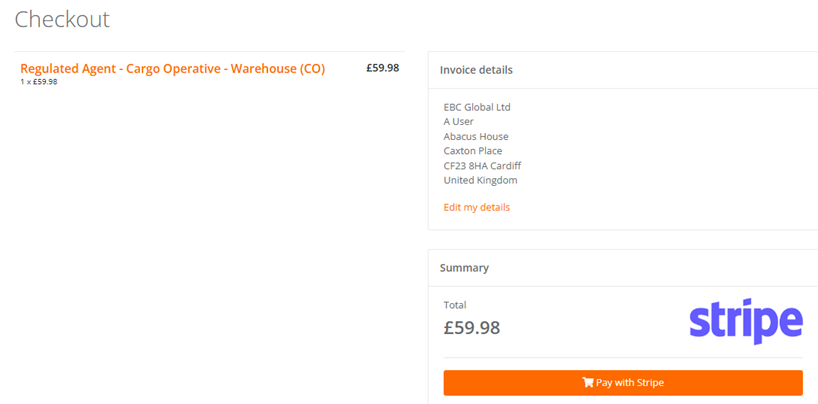The height and width of the screenshot is (404, 818).
Task: Click the Checkout page heading
Action: pos(62,19)
